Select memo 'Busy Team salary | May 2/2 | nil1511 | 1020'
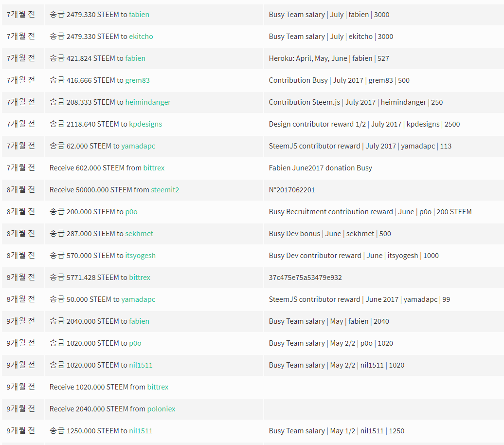 [x=337, y=365]
